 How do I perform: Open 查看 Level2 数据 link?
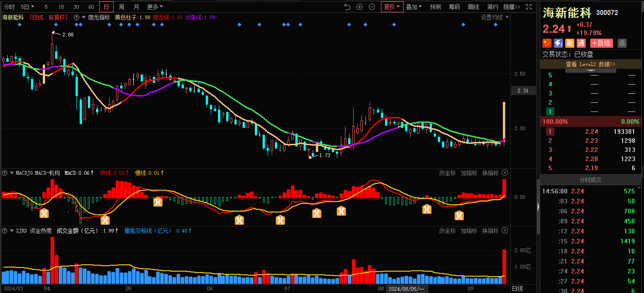point(590,65)
